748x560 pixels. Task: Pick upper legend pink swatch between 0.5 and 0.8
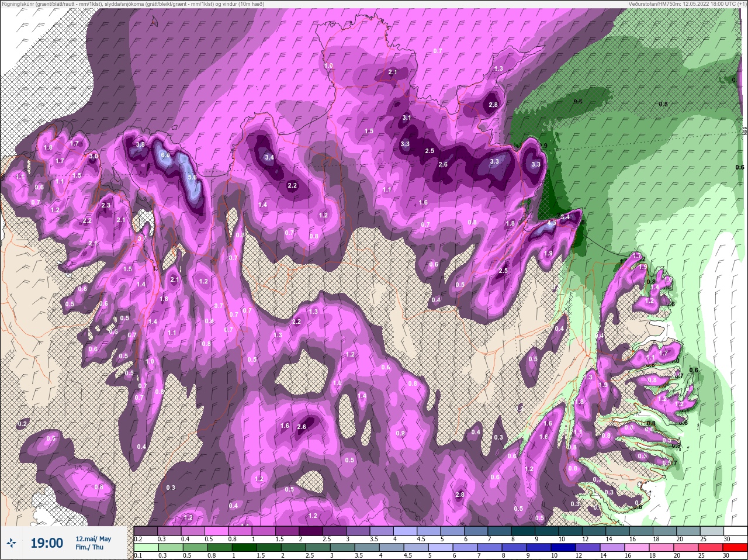point(217,531)
